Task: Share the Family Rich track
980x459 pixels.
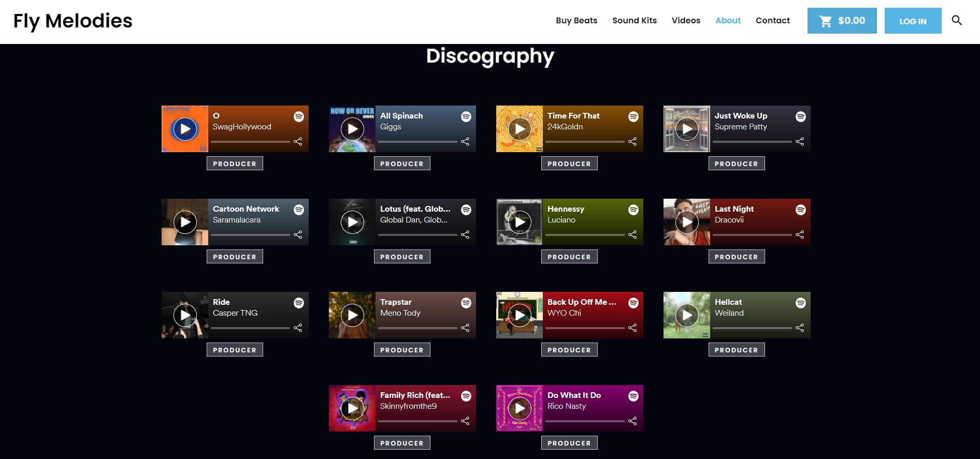Action: coord(465,421)
